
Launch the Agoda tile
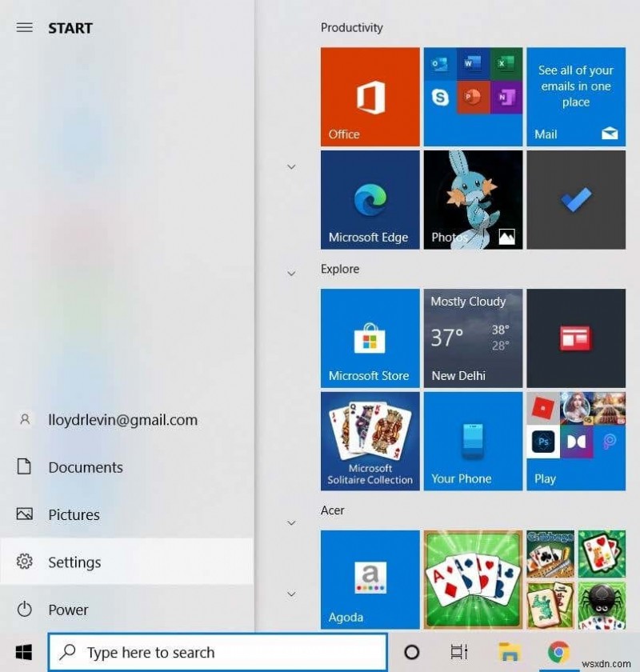[369, 580]
